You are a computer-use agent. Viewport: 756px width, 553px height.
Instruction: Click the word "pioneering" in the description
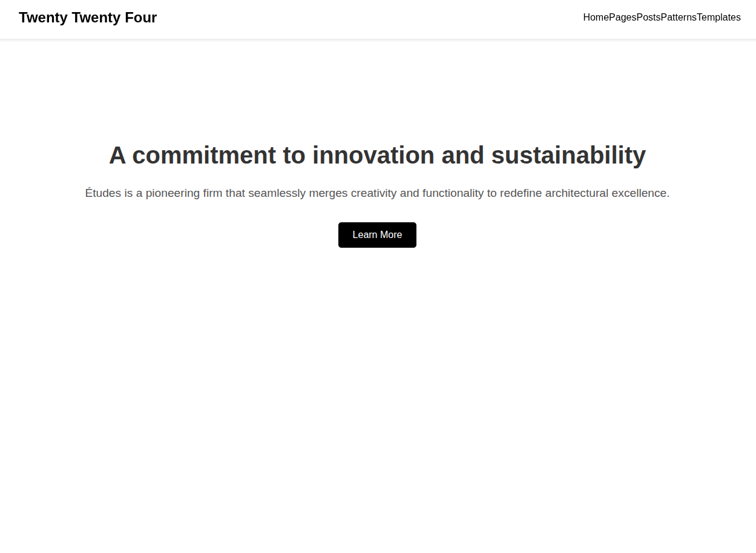coord(173,193)
